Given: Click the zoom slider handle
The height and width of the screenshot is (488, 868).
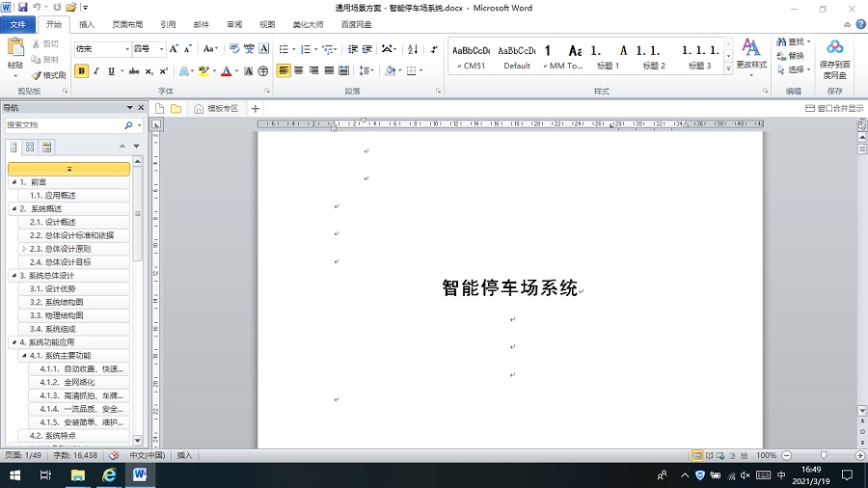Looking at the screenshot, I should [824, 455].
